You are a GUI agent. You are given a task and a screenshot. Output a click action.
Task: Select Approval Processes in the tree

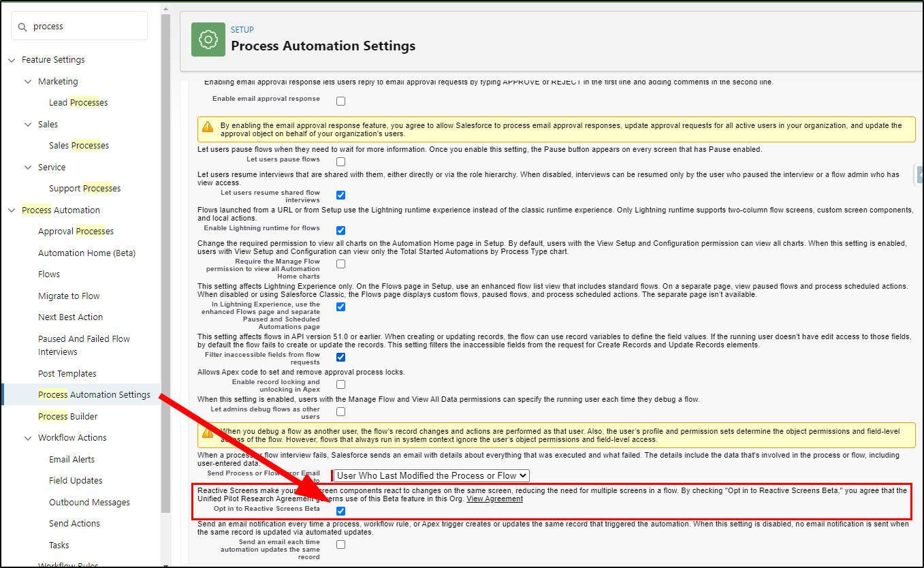point(75,231)
